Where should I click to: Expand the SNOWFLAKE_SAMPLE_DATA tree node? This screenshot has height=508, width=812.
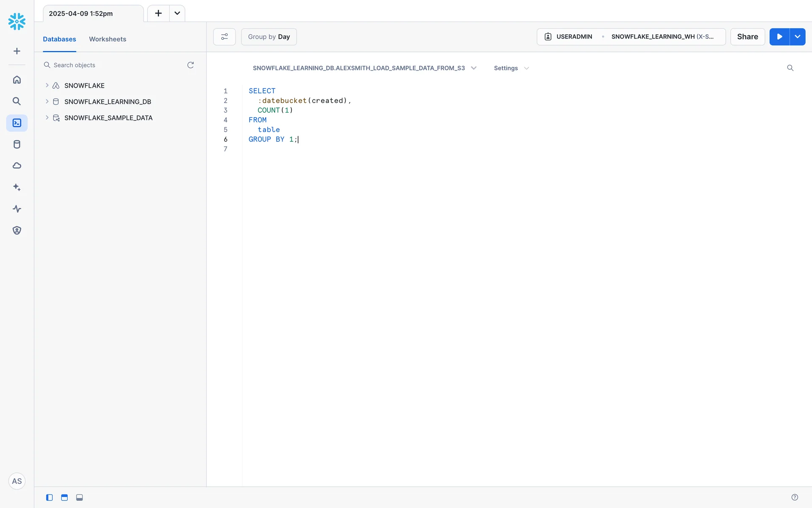point(47,118)
